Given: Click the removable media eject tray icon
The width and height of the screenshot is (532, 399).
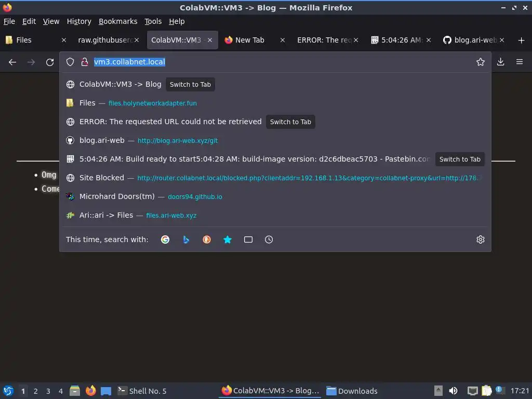Looking at the screenshot, I should pyautogui.click(x=438, y=391).
